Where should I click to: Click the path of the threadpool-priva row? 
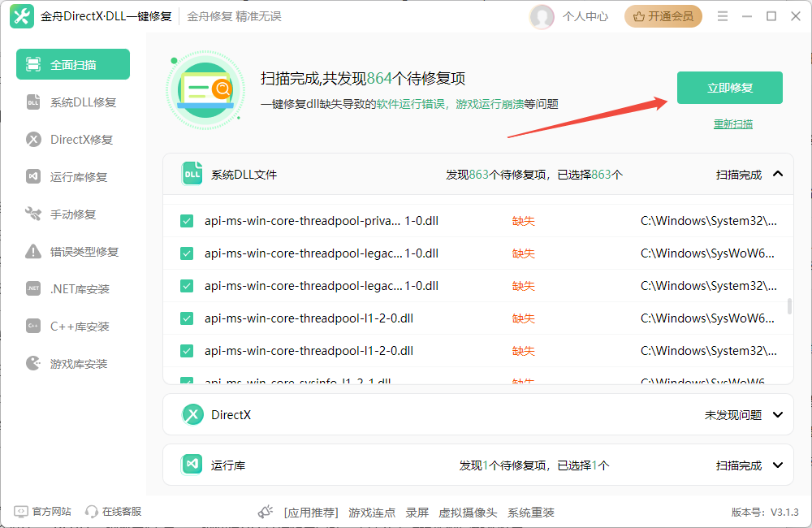pos(708,221)
